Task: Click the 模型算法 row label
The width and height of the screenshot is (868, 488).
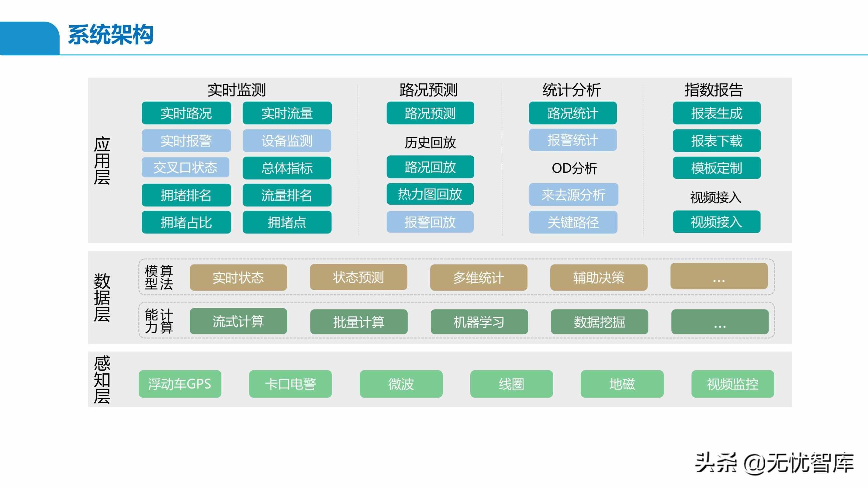Action: (159, 277)
